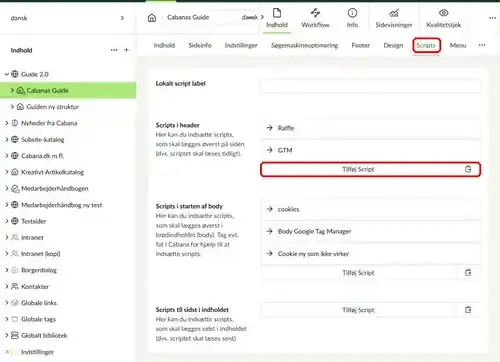Focus the Lokalt script label field

coord(370,86)
